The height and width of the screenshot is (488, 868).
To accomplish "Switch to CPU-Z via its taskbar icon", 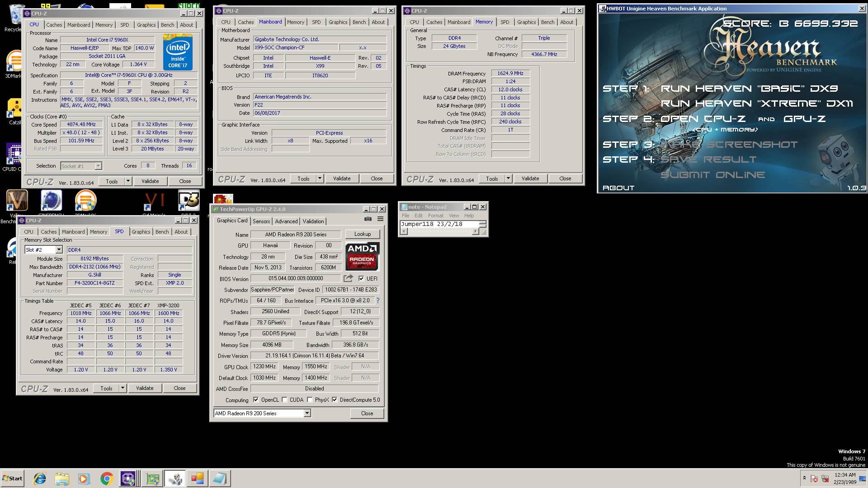I will pos(129,479).
